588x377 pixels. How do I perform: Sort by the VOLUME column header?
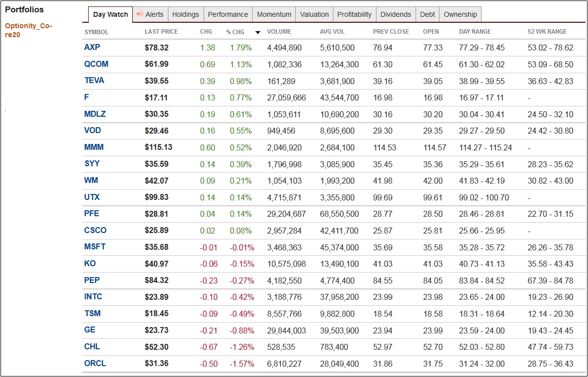[279, 32]
